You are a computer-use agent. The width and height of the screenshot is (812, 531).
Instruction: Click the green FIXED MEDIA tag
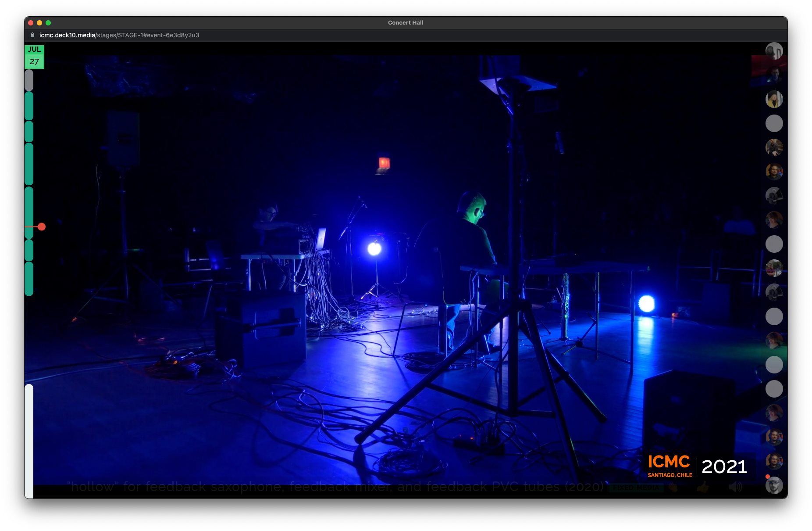coord(636,487)
